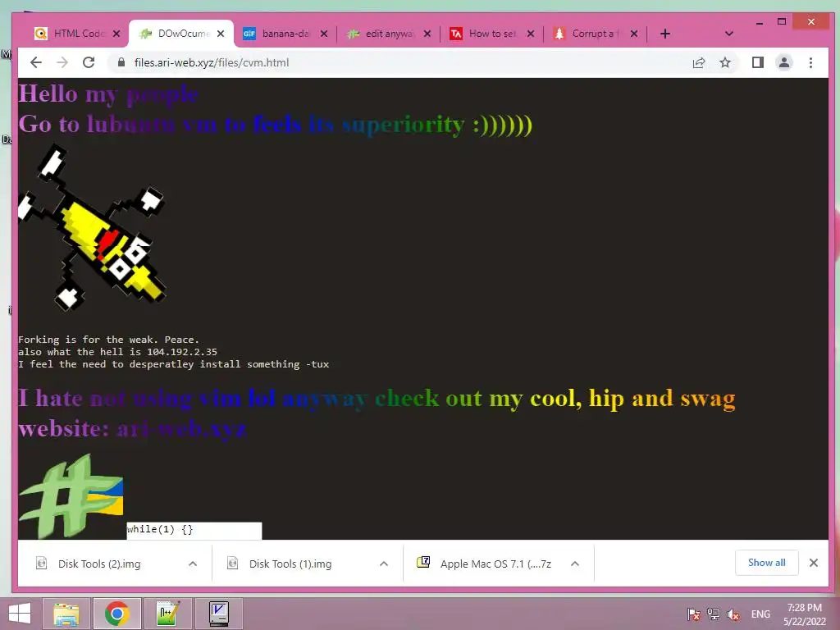Click the dancing banana image
The height and width of the screenshot is (630, 840).
coord(92,228)
